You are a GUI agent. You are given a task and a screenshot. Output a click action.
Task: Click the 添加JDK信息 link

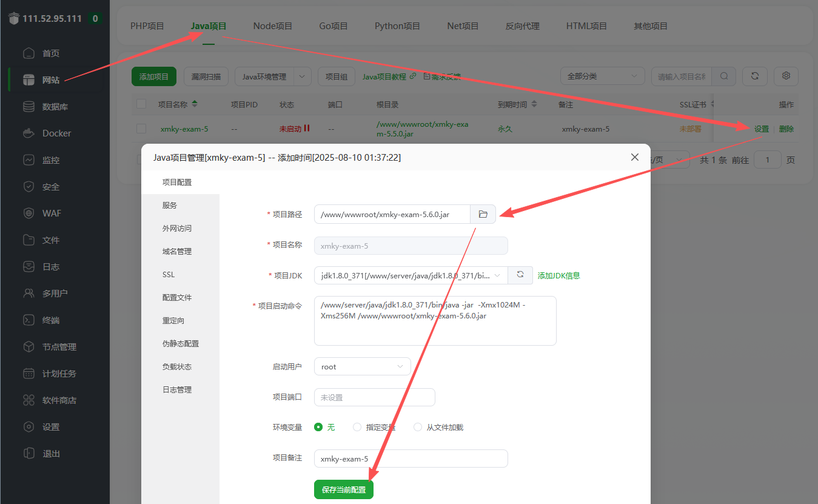click(558, 275)
